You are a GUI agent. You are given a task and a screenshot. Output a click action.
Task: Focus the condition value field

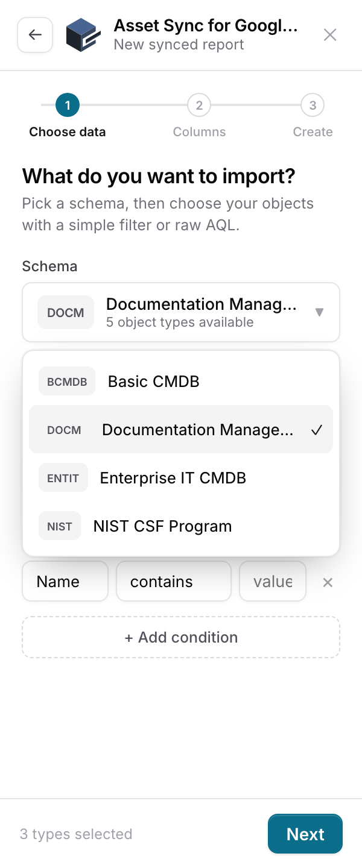(273, 582)
